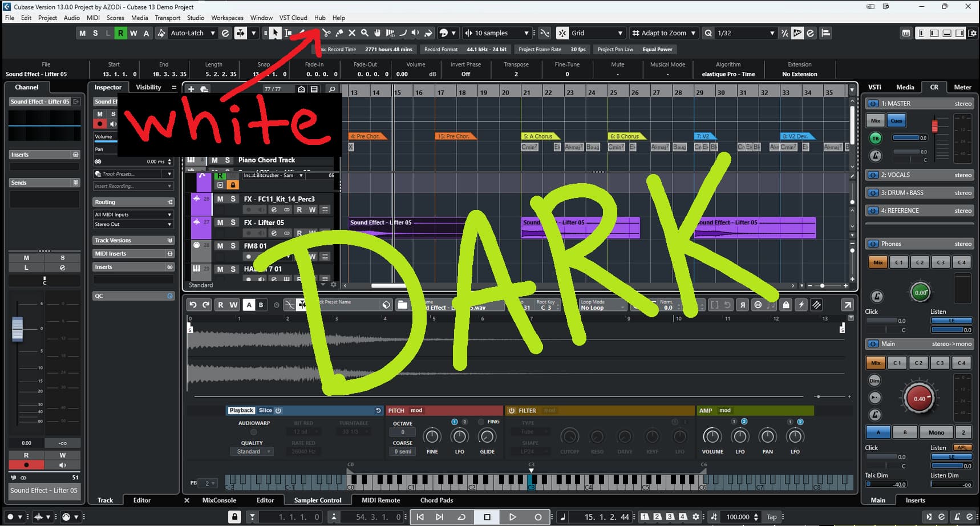Pick the Split scissors tool
Screen dimensions: 980x526
[x=326, y=33]
